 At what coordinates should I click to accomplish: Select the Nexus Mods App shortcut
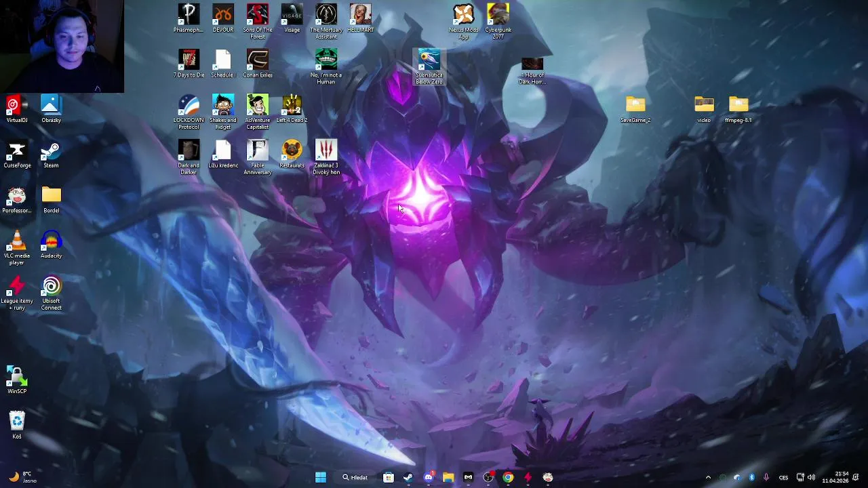pyautogui.click(x=463, y=22)
